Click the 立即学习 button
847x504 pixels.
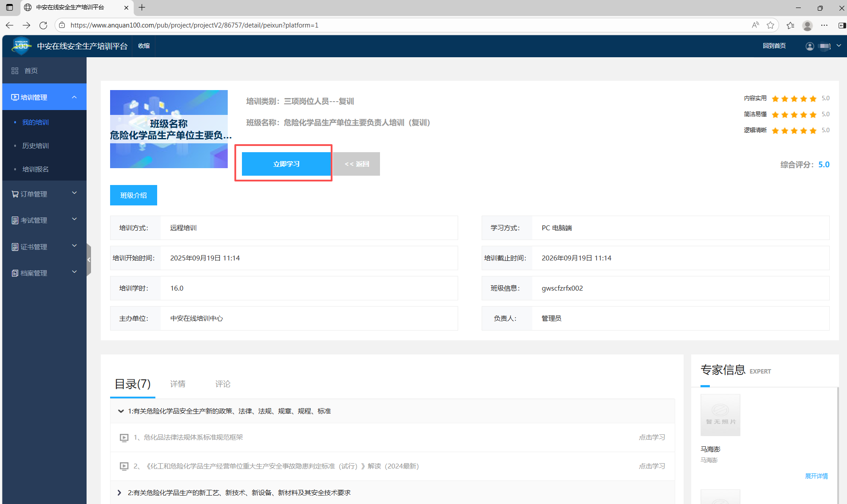[x=286, y=164]
